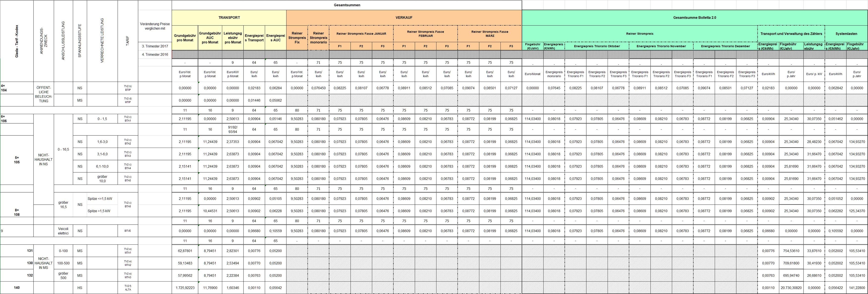Click value '1,60346' in row 140
Screen dimensions: 868x294
click(x=233, y=288)
